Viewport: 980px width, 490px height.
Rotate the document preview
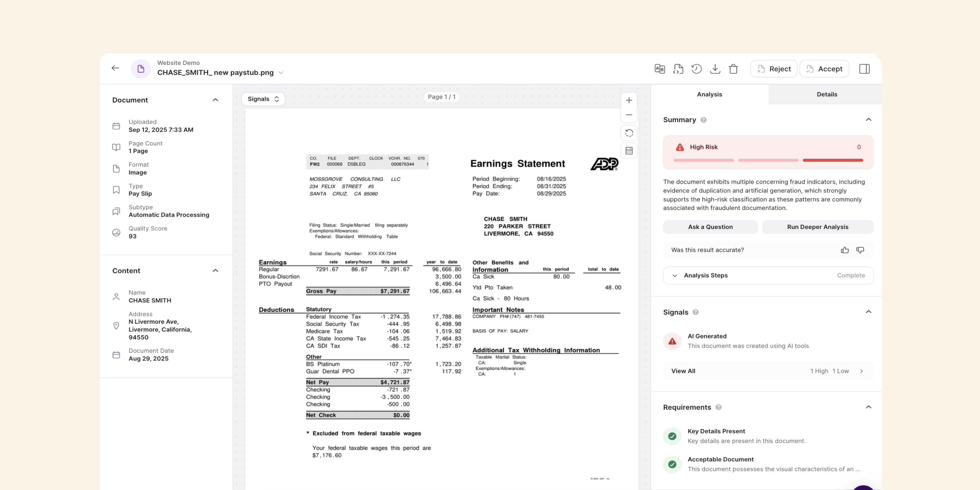[x=629, y=133]
